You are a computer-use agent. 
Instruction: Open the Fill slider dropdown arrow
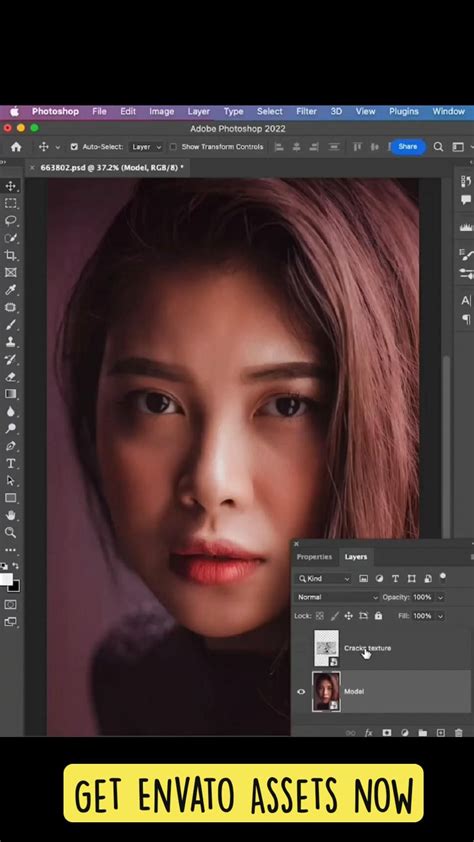click(441, 616)
